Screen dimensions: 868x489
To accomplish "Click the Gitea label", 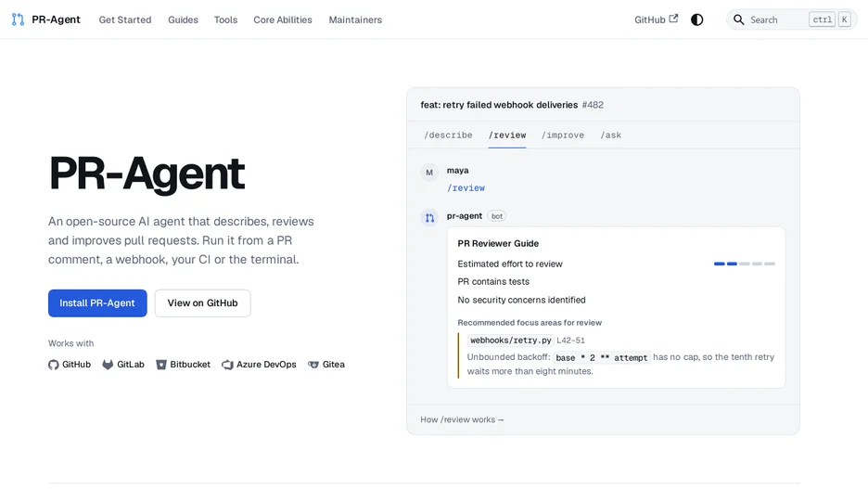I will click(x=334, y=365).
